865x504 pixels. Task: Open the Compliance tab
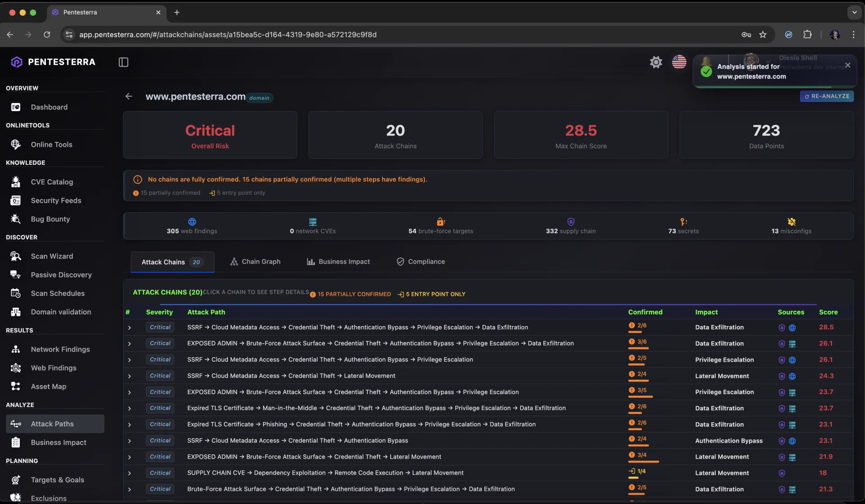(x=420, y=262)
